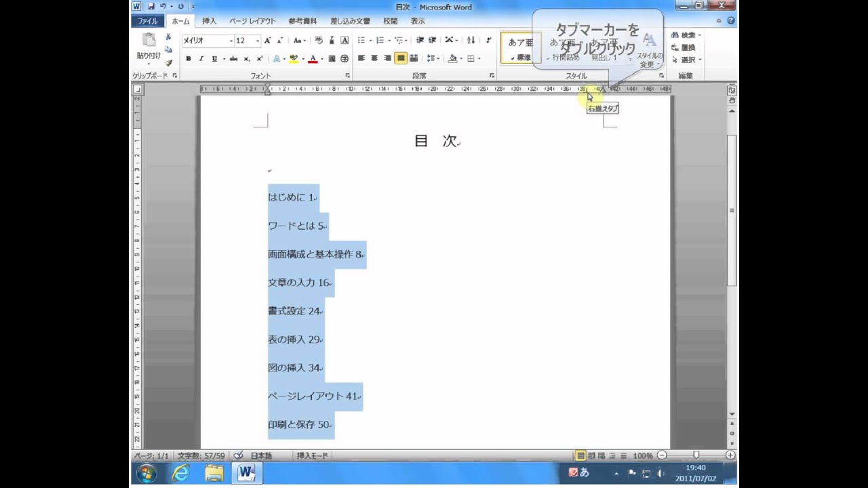Screen dimensions: 868x488
Task: Open the font size 12 dropdown
Action: pyautogui.click(x=257, y=41)
